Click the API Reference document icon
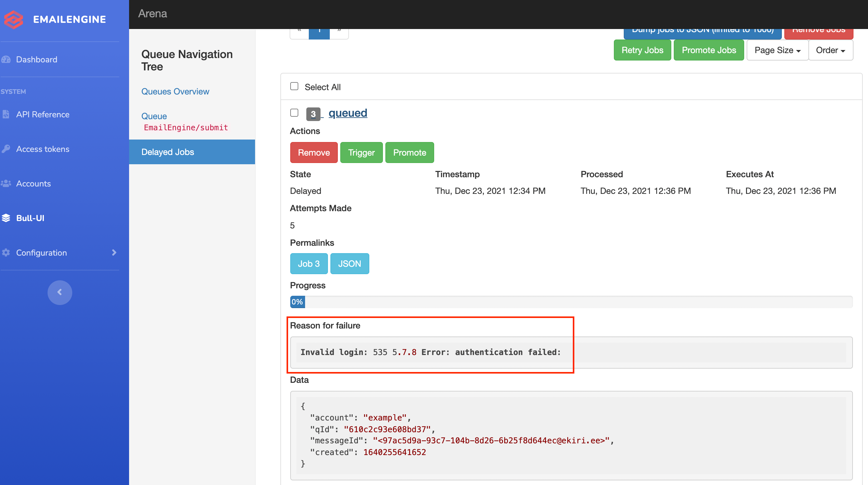Image resolution: width=868 pixels, height=485 pixels. coord(6,115)
